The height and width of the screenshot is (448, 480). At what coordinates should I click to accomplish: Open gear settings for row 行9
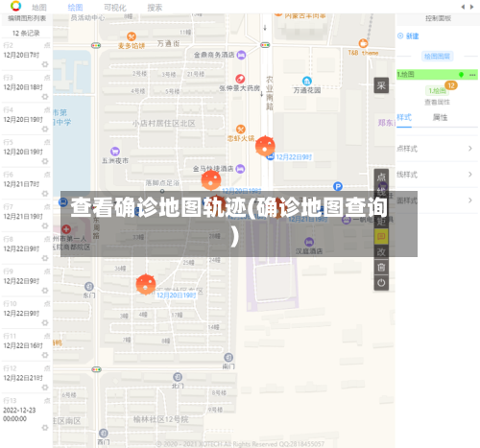pos(45,291)
